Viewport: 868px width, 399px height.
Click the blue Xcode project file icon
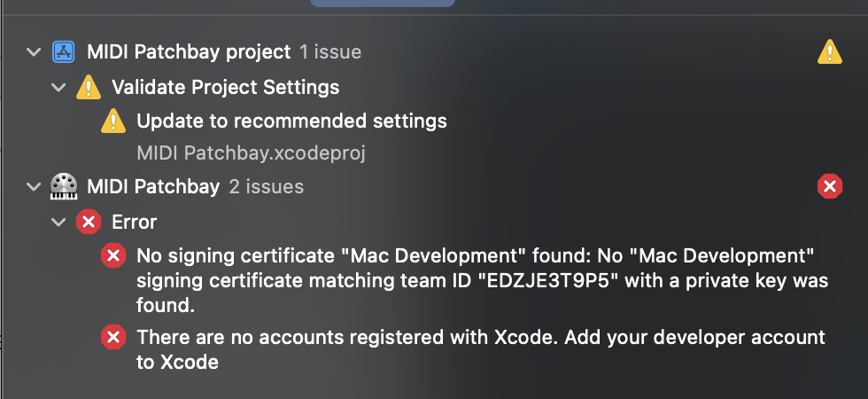click(x=64, y=52)
